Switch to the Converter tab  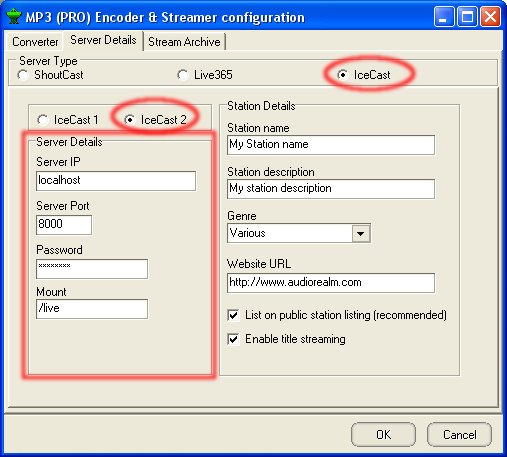tap(35, 42)
